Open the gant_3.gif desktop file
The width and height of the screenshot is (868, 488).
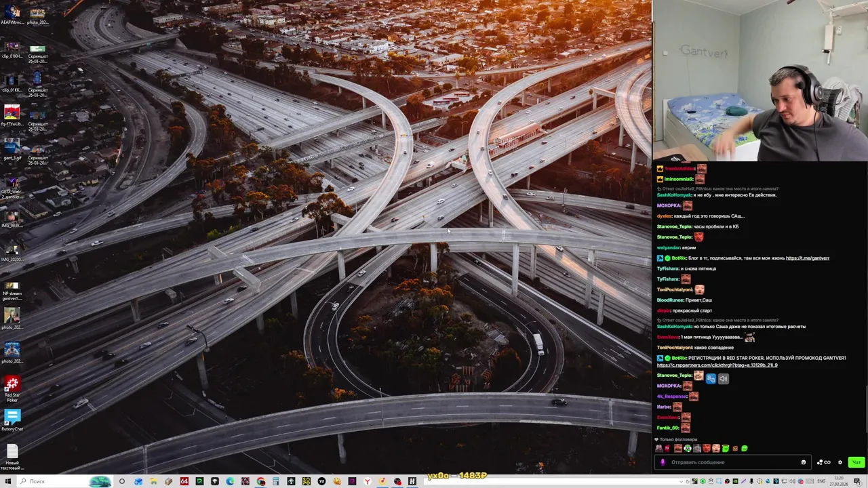12,150
